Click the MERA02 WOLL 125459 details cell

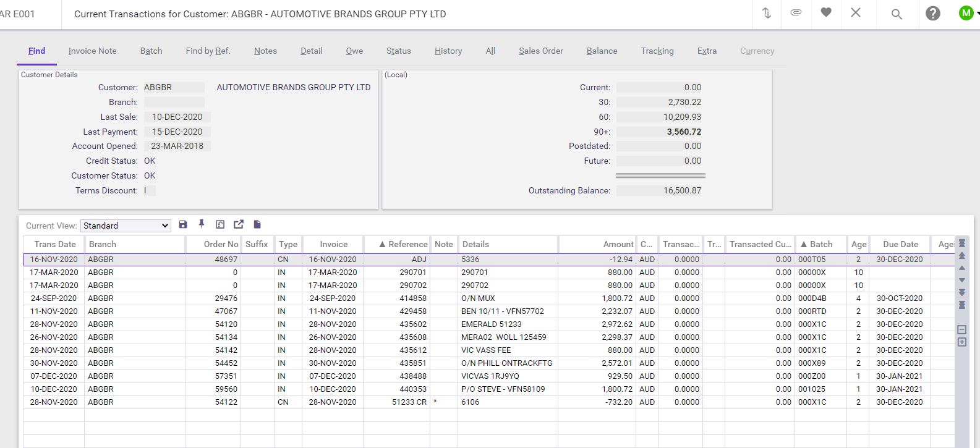click(508, 337)
